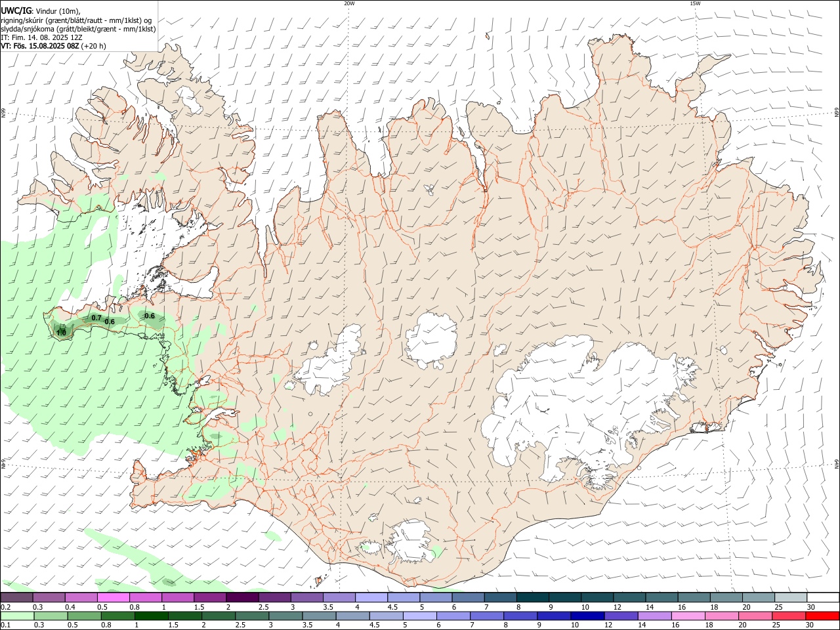
Task: Click the '4.5' label under top legend row
Action: 393,607
